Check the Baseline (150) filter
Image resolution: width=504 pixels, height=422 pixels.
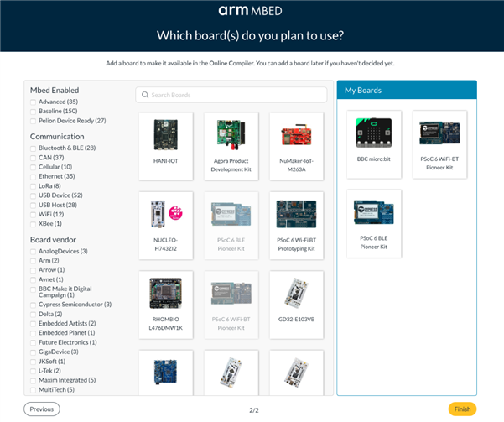coord(33,112)
